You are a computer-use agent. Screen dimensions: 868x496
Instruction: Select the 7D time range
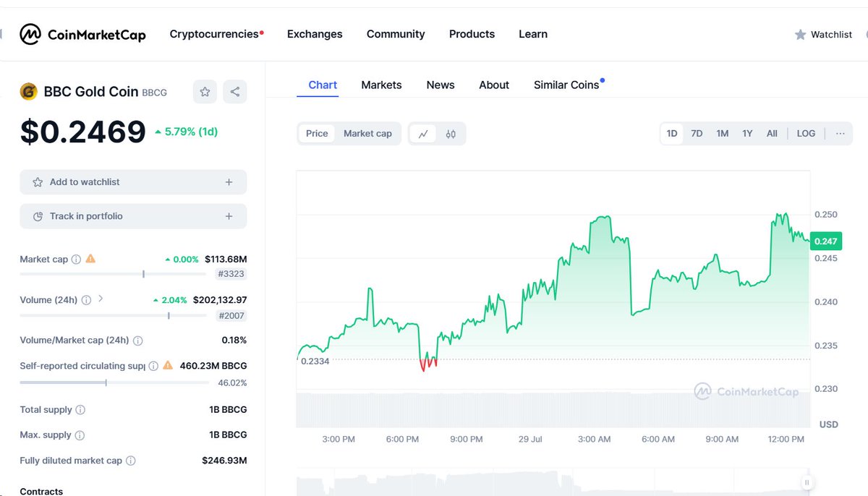(697, 134)
